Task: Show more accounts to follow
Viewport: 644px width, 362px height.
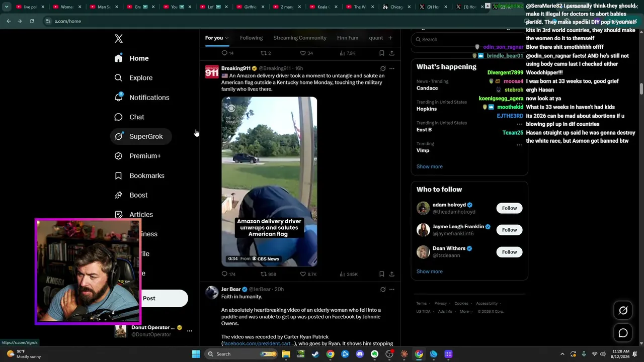Action: 430,271
